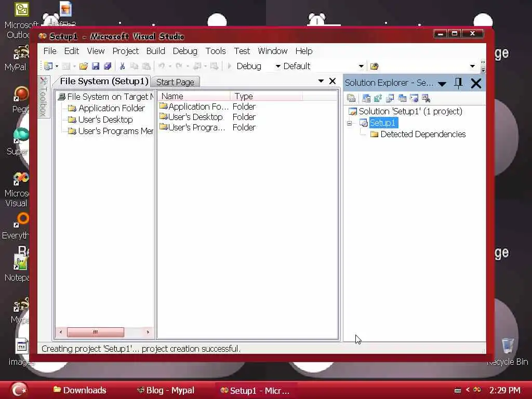Switch to Blog - Mypal taskbar button
The height and width of the screenshot is (399, 532).
coord(165,390)
